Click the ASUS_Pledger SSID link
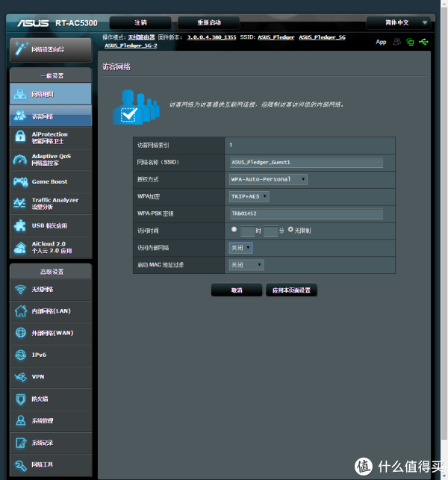448x480 pixels. [276, 37]
